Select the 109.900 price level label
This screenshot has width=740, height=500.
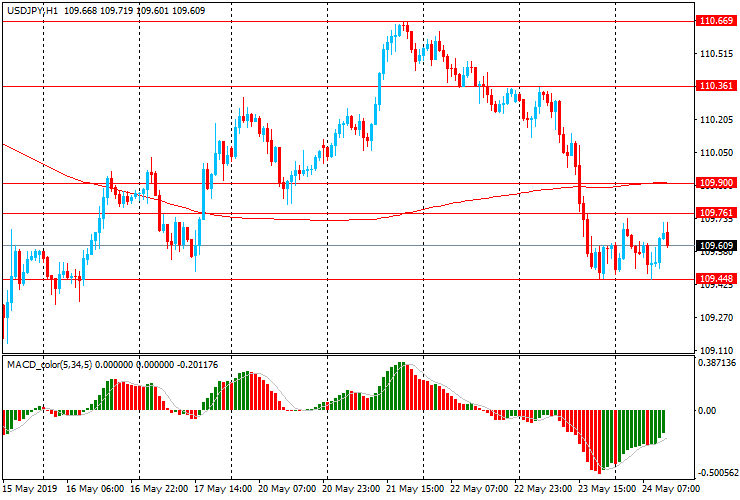coord(716,183)
